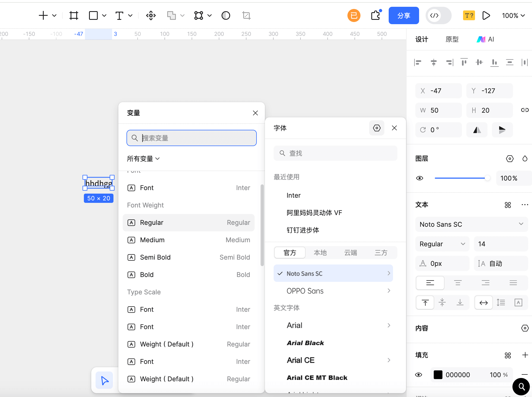Expand the 所有变量 filter dropdown
The height and width of the screenshot is (397, 532).
(x=143, y=159)
